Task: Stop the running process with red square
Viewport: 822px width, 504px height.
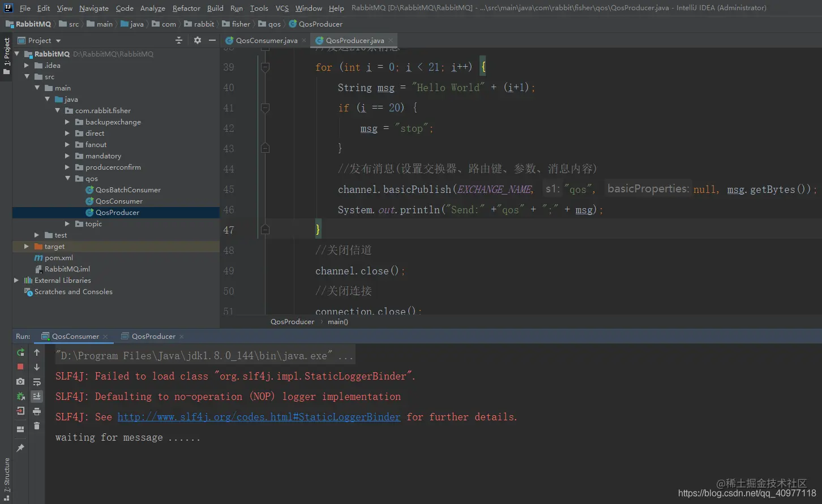Action: click(x=20, y=367)
